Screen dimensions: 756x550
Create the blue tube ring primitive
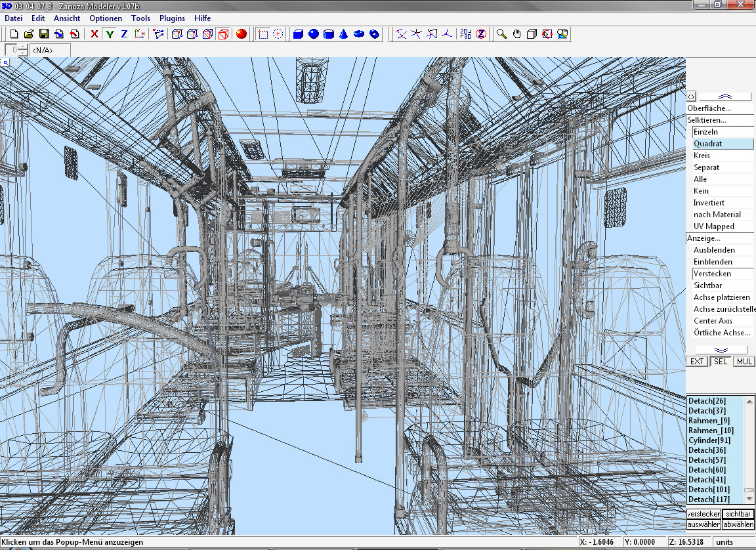tap(375, 33)
